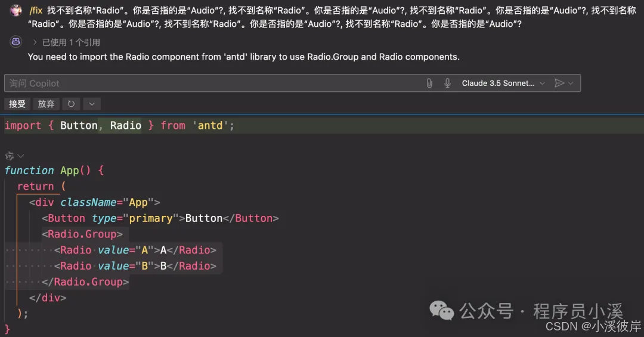Click the closing </div> tag

[48, 298]
